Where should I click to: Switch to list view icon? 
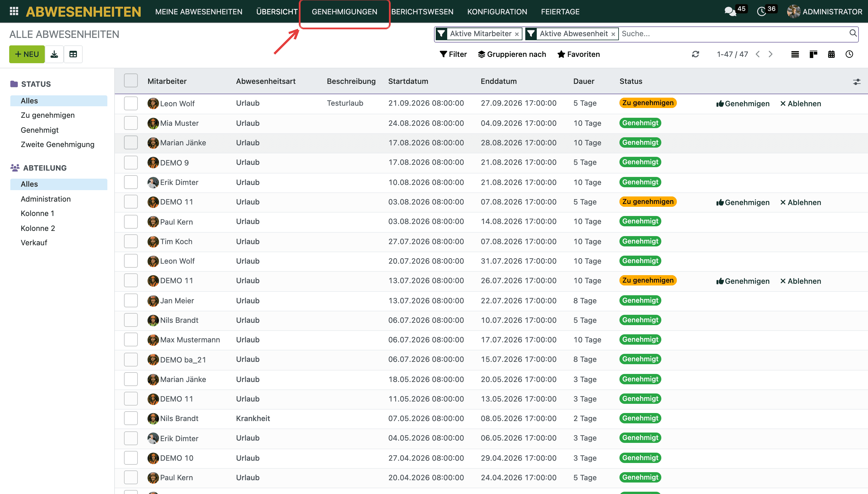tap(795, 54)
